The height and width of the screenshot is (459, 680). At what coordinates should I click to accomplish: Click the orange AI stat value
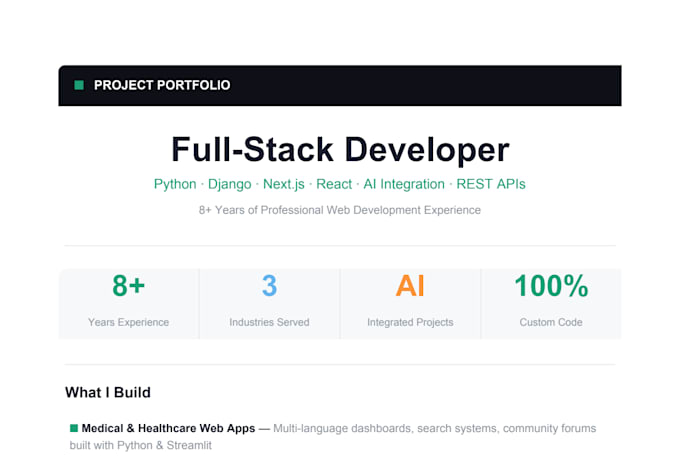click(x=410, y=285)
